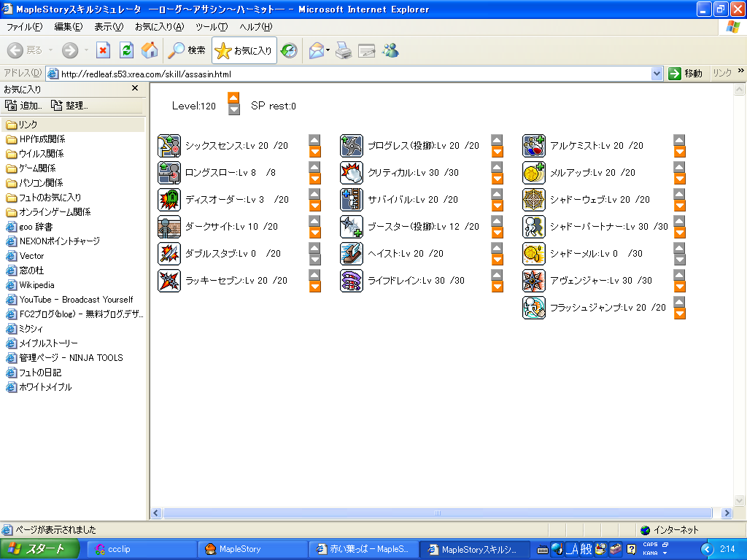
Task: Click the ディスオーダー skill icon
Action: [x=169, y=200]
